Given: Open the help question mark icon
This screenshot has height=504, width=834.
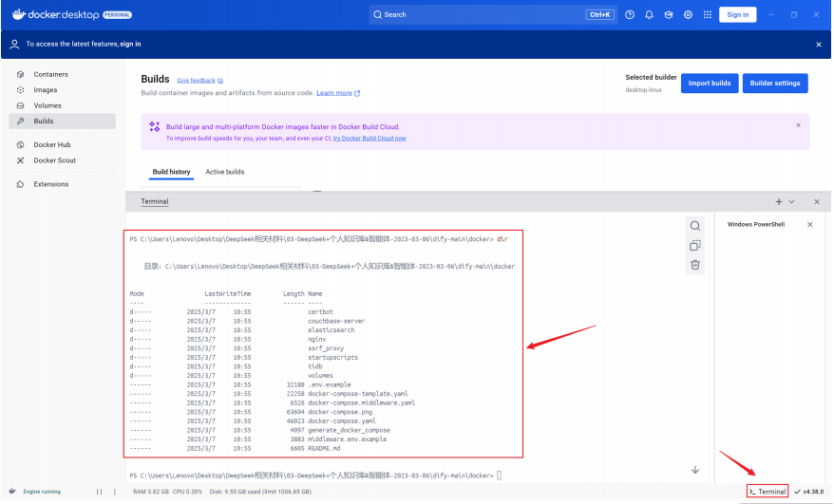Looking at the screenshot, I should [x=630, y=14].
